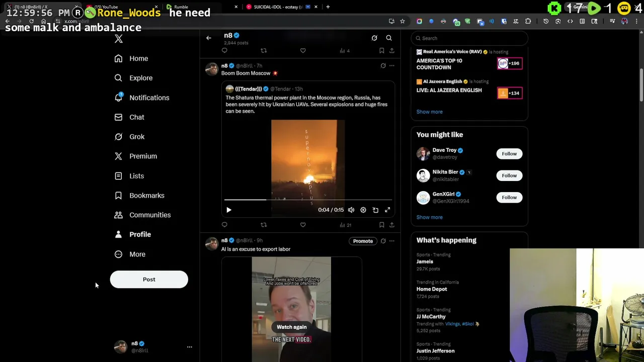This screenshot has height=362, width=644.
Task: Reply to the Boom Boom Moscow post
Action: pyautogui.click(x=224, y=225)
